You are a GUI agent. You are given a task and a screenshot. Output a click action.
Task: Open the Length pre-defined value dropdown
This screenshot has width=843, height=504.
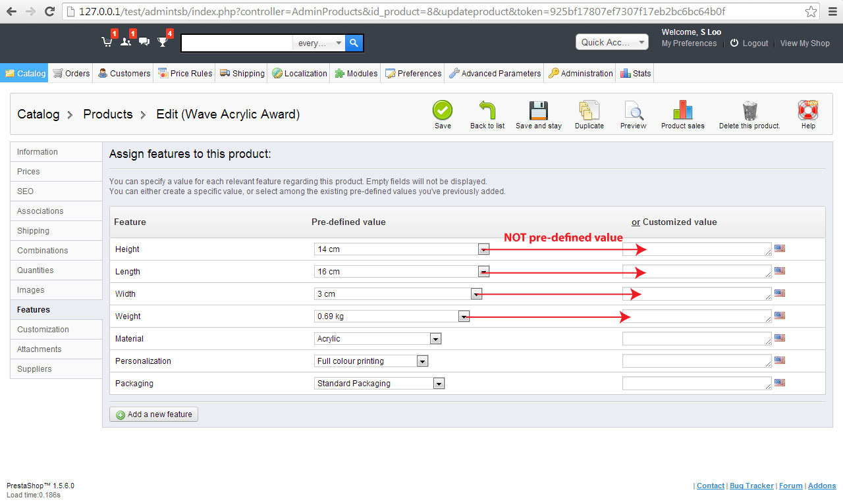[402, 272]
